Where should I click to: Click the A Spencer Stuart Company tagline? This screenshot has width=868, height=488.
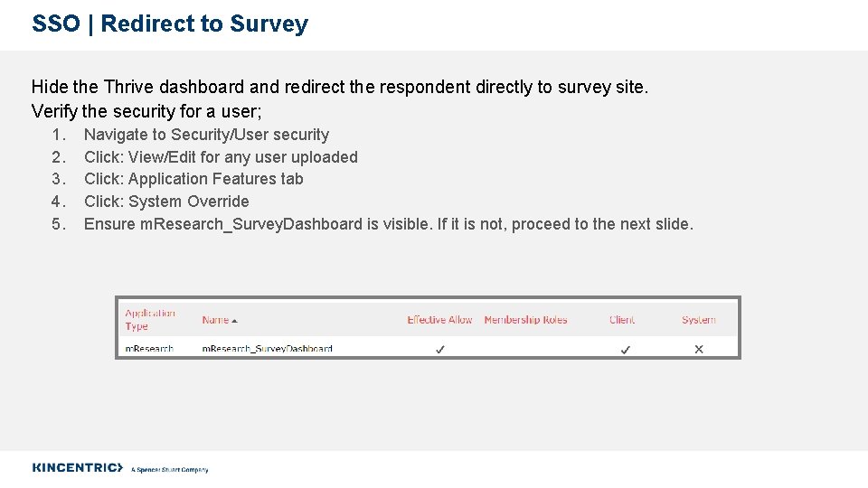[169, 470]
